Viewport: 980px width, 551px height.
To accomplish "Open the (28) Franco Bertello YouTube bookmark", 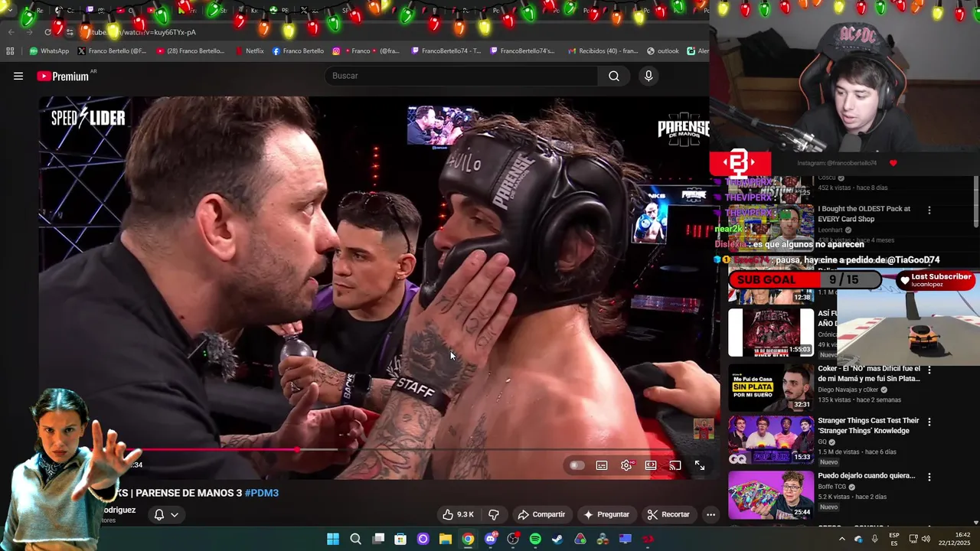I will (x=191, y=51).
